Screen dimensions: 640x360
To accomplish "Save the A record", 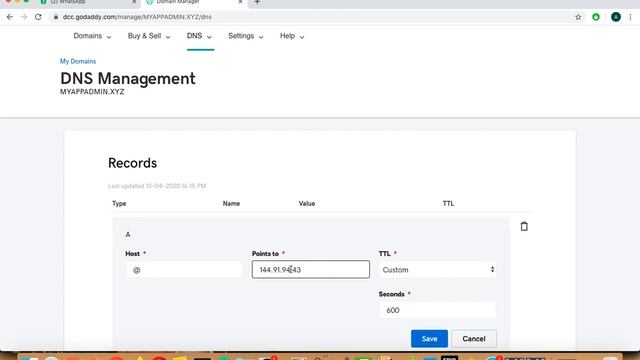I will point(429,339).
